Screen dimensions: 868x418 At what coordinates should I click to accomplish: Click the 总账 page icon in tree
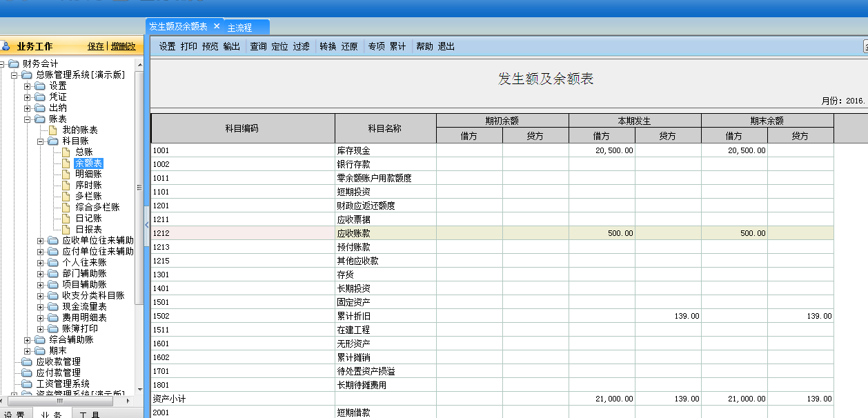pyautogui.click(x=66, y=152)
